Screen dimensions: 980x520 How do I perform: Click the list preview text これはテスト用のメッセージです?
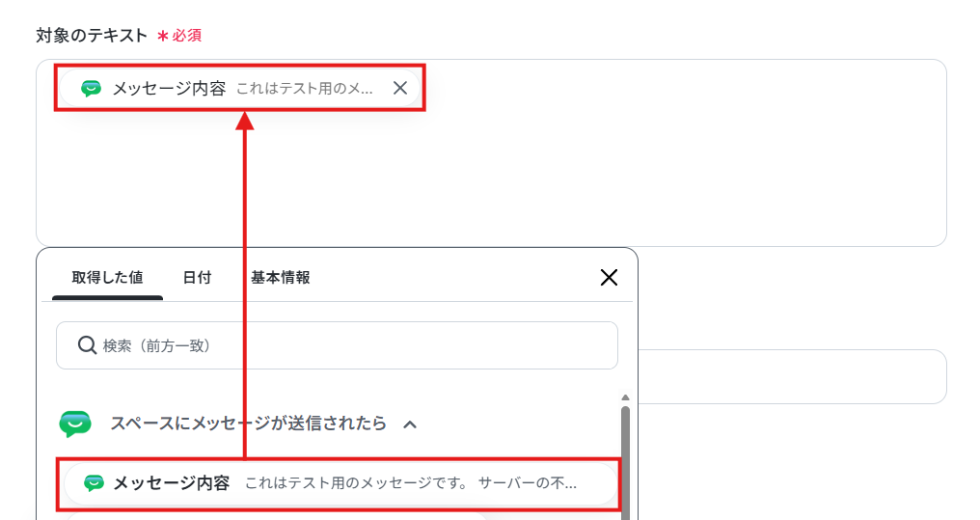click(356, 483)
